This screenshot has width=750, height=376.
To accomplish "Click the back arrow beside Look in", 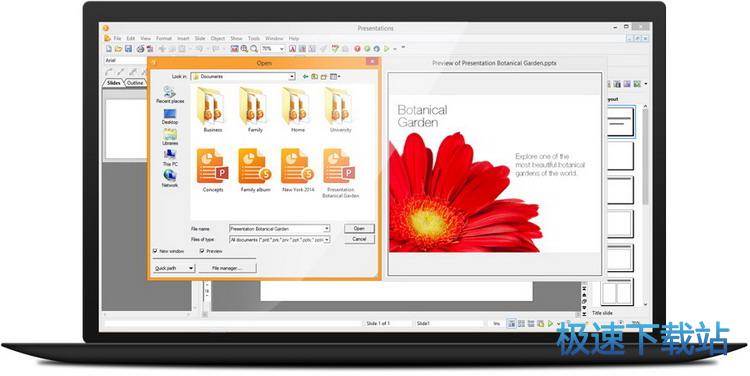I will [306, 77].
